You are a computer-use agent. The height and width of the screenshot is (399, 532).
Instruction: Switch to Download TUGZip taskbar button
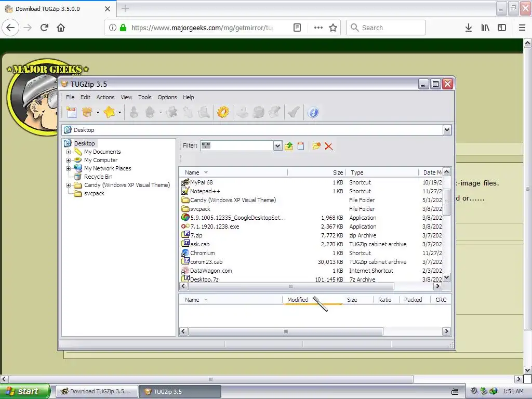[97, 392]
